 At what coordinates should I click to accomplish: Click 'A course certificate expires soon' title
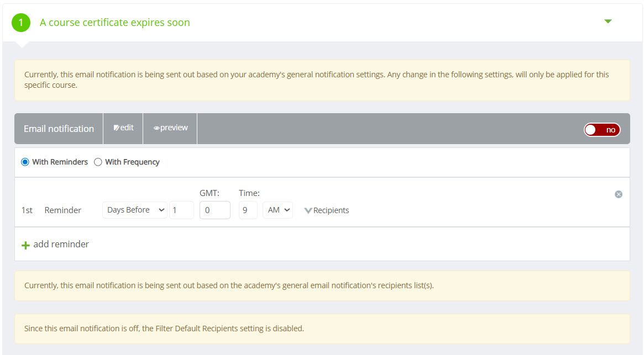point(115,23)
